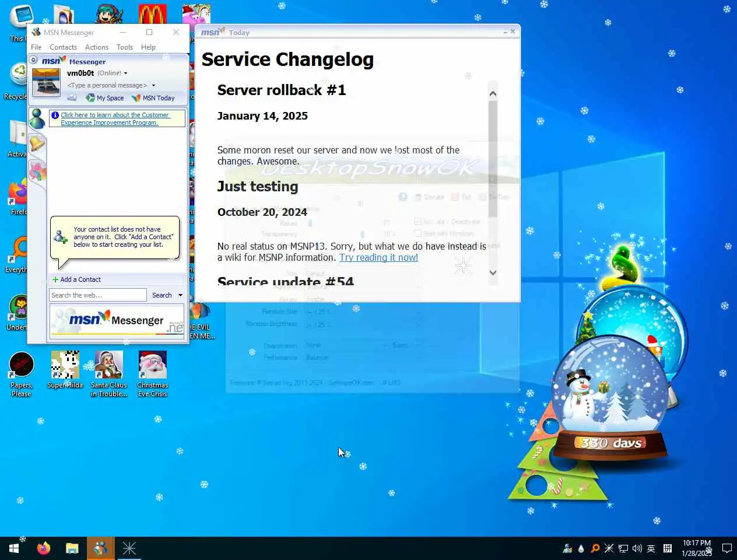The height and width of the screenshot is (560, 737).
Task: Select the Santa Claus in Trouble desktop icon
Action: (x=109, y=374)
